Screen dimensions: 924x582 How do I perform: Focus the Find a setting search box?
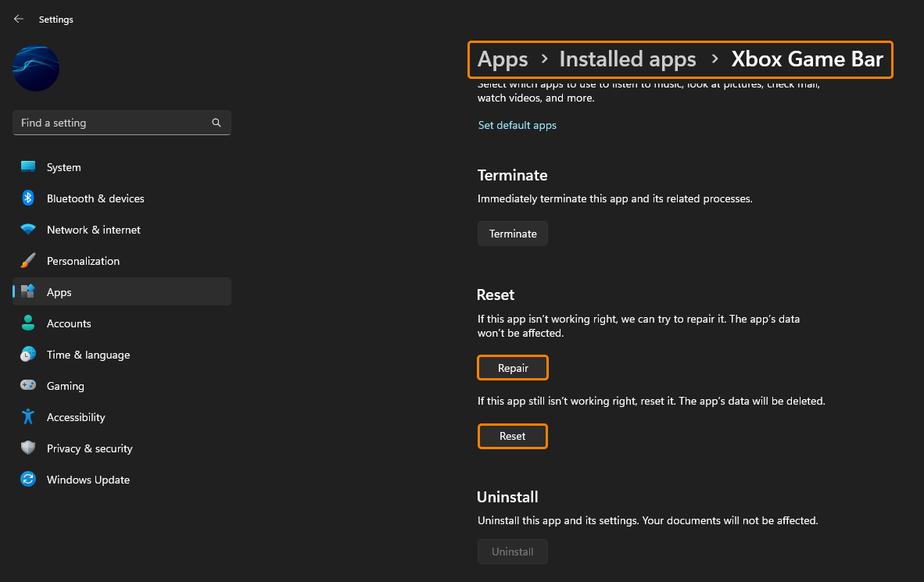coord(121,123)
